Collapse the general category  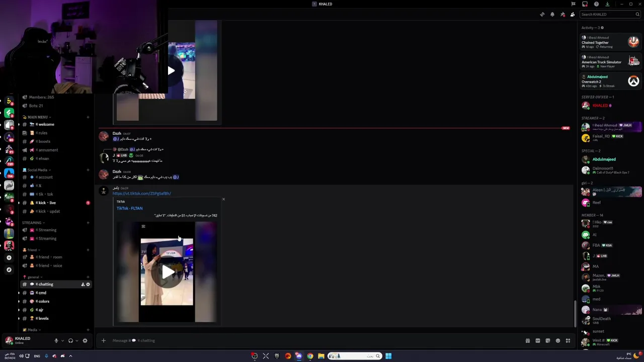[x=32, y=277]
